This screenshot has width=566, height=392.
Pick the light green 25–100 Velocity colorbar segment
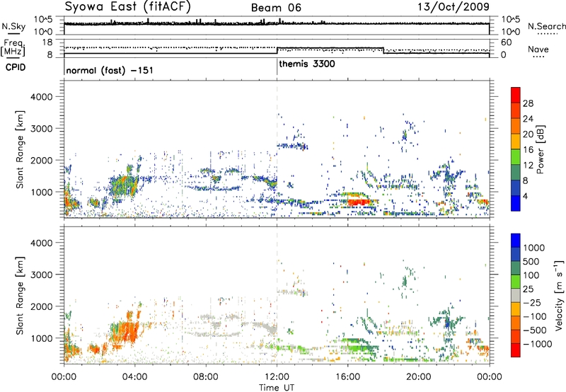pos(516,282)
